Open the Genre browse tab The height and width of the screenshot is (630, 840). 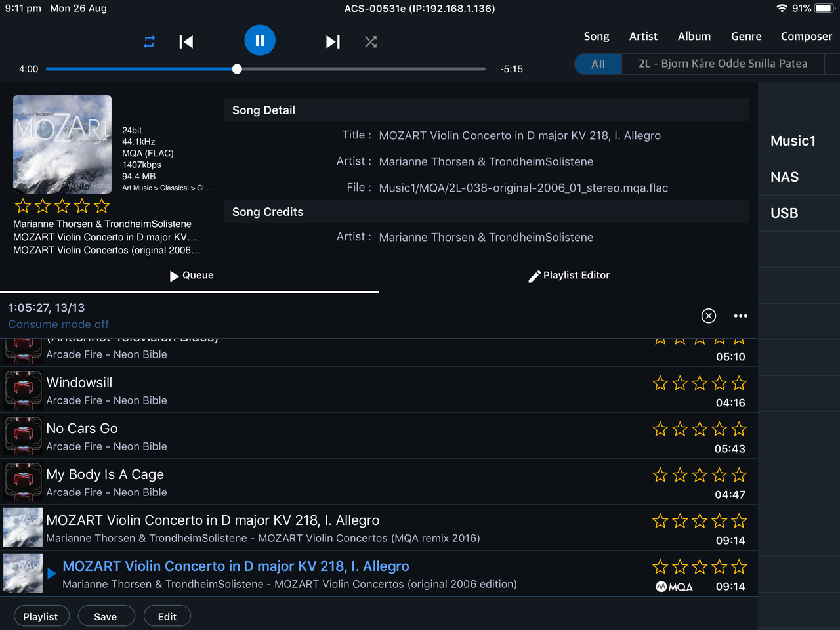(x=746, y=37)
